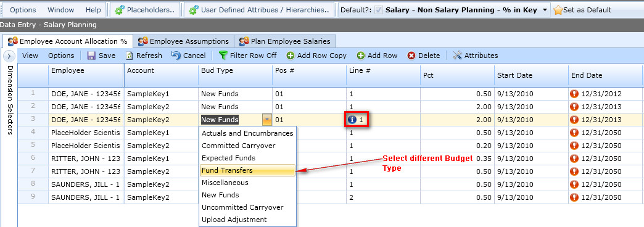Switch to Employee Assumptions tab
This screenshot has width=644, height=227.
point(184,41)
